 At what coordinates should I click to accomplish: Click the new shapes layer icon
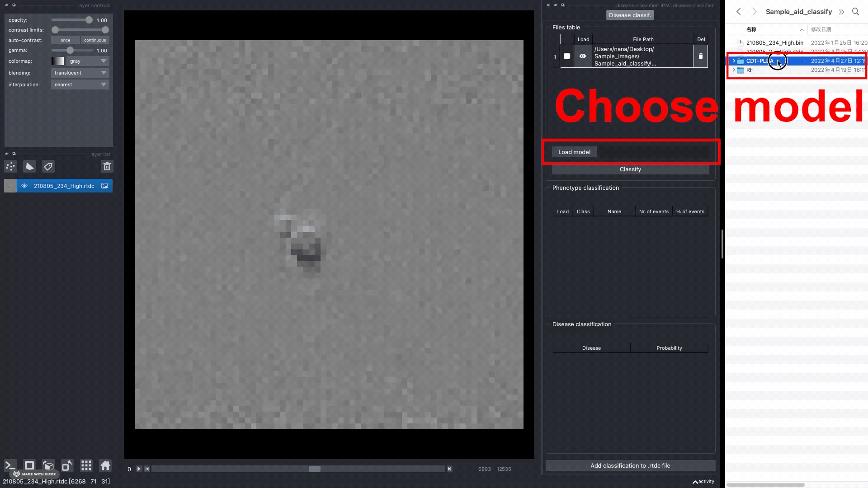pyautogui.click(x=29, y=166)
